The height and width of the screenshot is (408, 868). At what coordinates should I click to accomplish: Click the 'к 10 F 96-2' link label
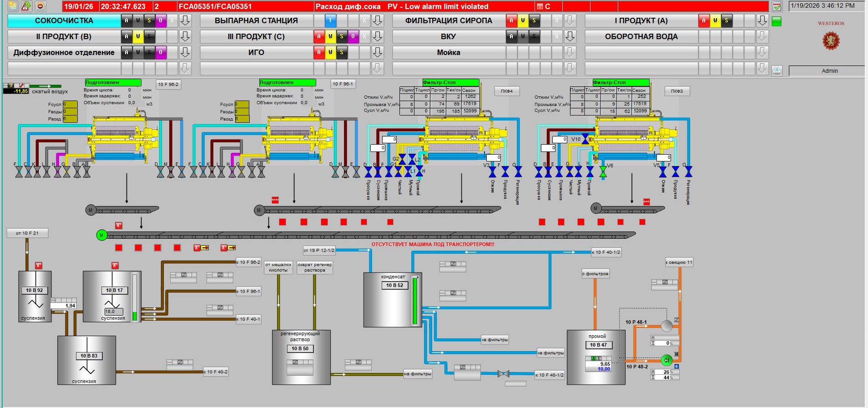click(248, 262)
